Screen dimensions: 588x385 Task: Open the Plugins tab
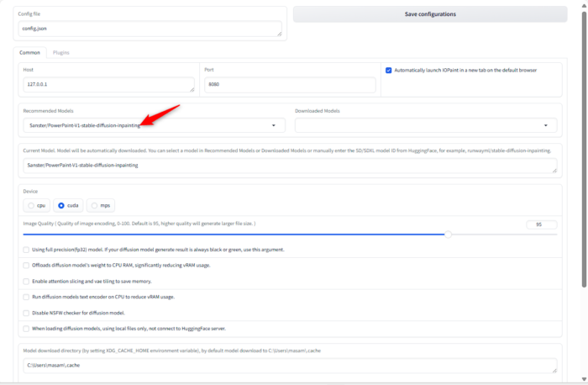click(61, 52)
